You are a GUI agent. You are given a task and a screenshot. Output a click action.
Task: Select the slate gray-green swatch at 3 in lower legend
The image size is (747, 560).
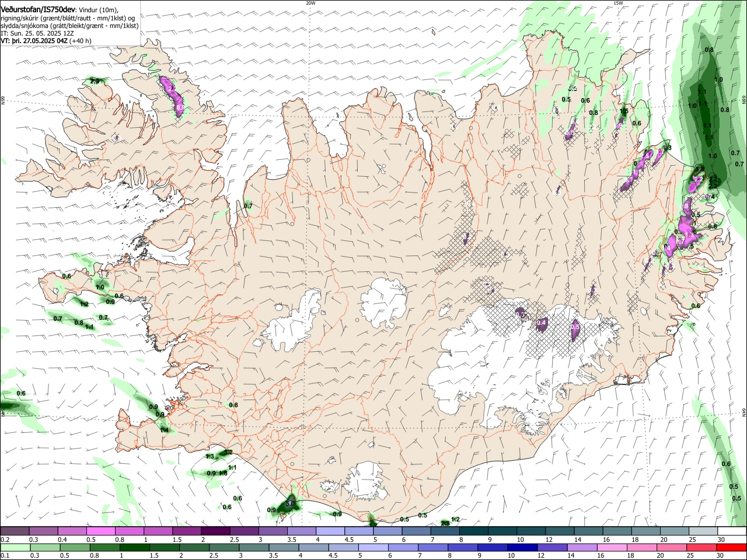pos(254,547)
